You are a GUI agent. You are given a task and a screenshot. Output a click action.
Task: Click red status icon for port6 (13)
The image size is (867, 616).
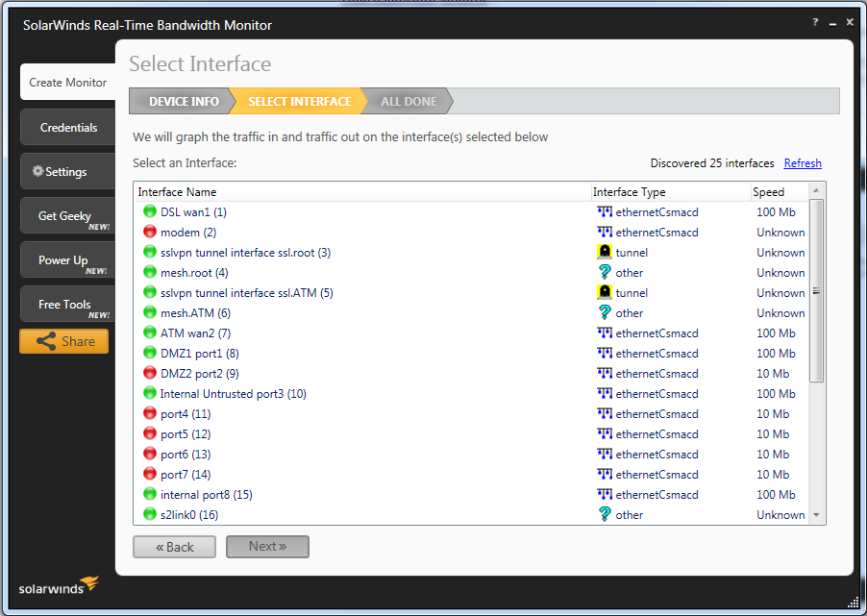(150, 454)
